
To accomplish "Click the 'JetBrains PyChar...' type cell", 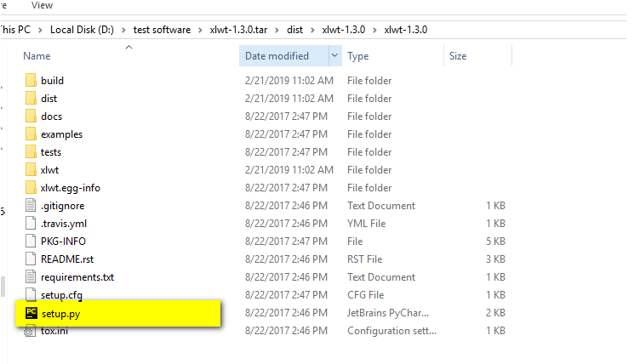I will (388, 313).
